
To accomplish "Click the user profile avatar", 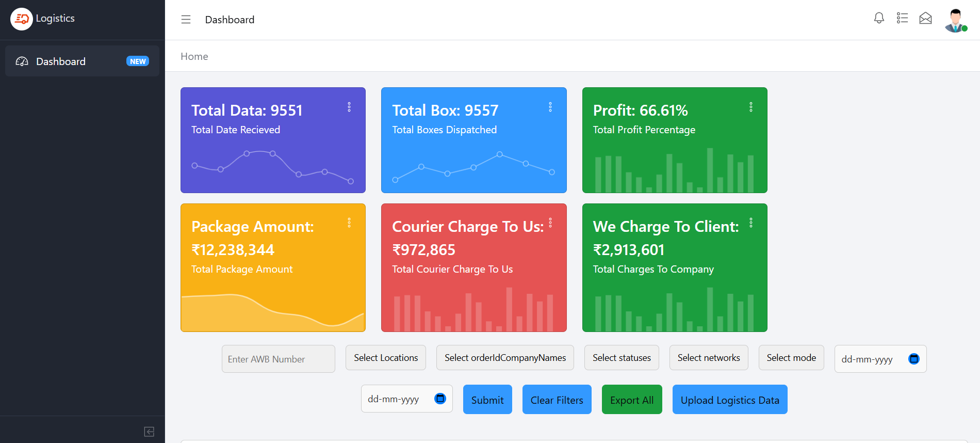I will pyautogui.click(x=955, y=21).
